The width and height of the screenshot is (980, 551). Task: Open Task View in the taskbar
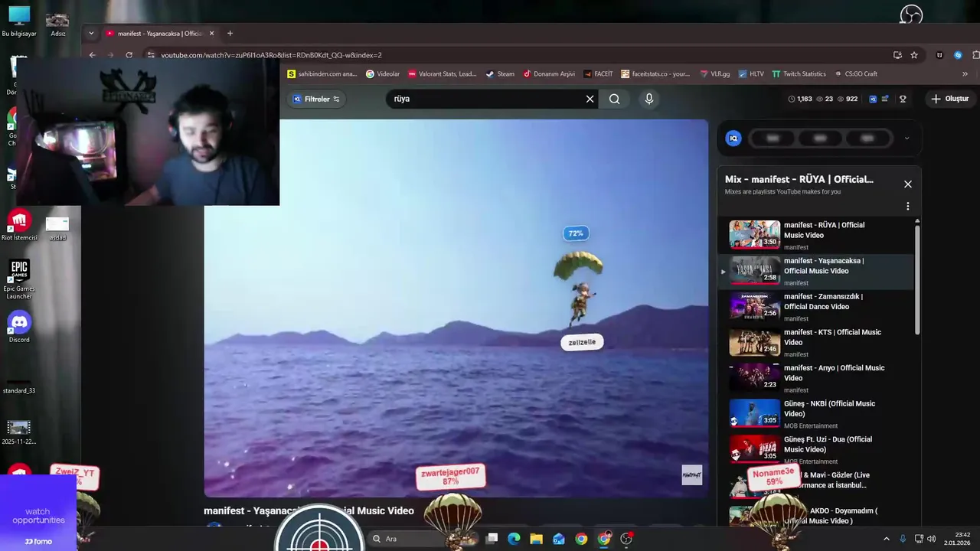tap(492, 539)
